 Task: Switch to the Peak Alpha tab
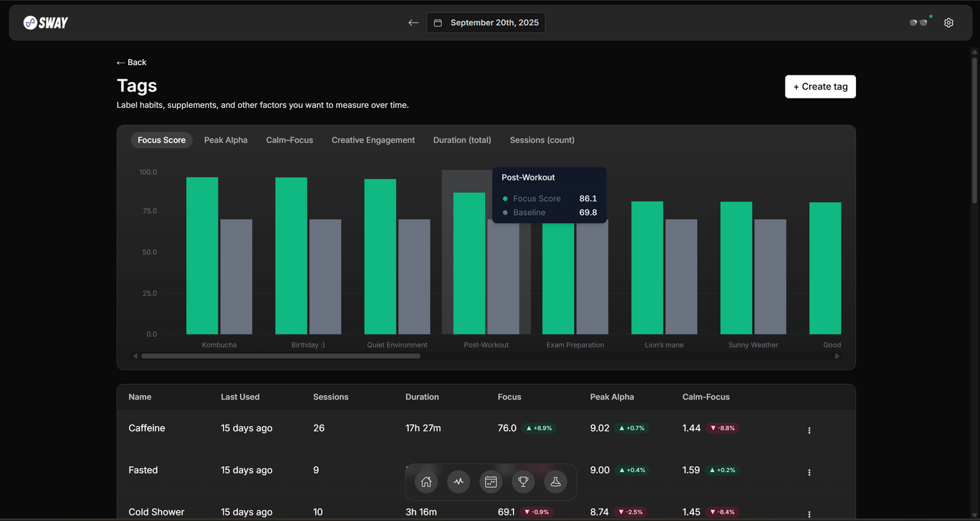pos(226,140)
